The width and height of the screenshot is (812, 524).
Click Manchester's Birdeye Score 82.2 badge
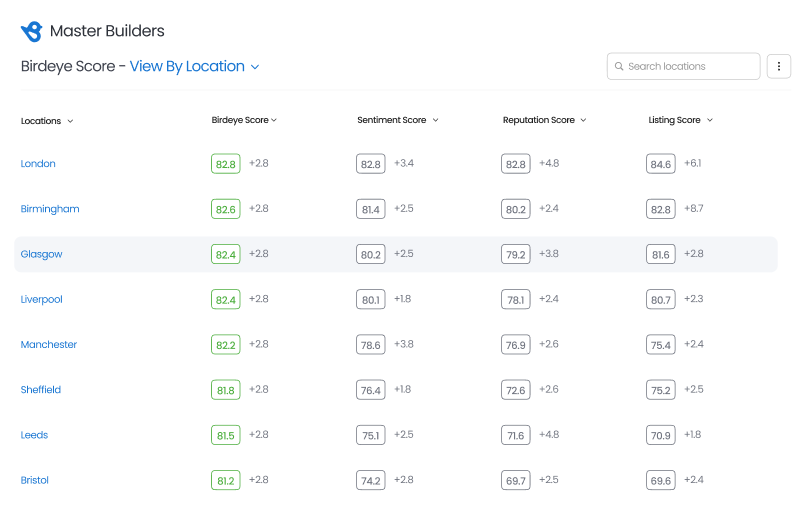tap(226, 345)
